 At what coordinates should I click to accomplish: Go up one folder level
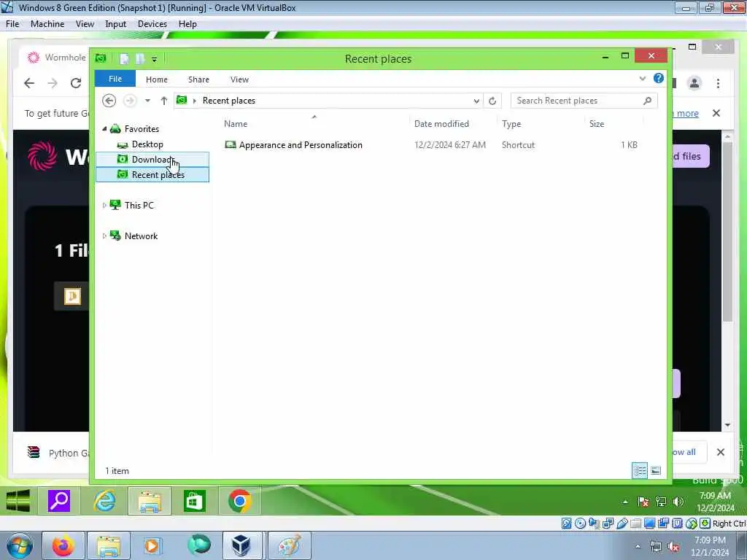[x=164, y=101]
